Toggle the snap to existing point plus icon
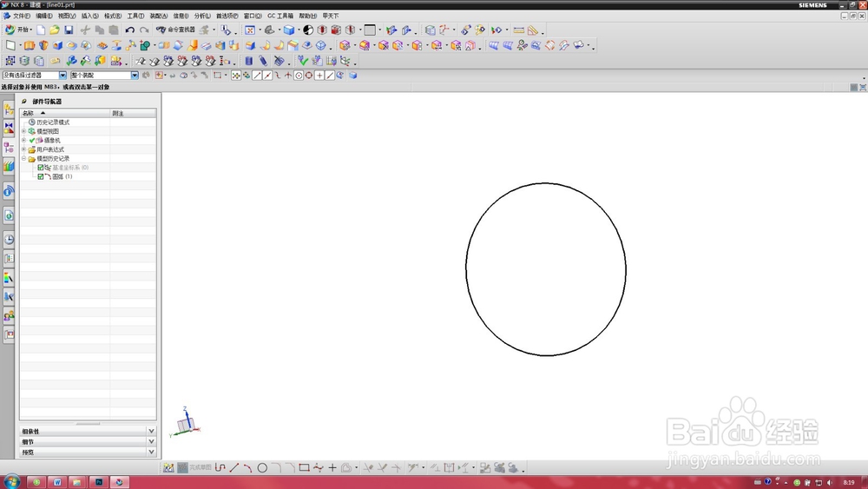Viewport: 868px width, 489px height. coord(319,76)
